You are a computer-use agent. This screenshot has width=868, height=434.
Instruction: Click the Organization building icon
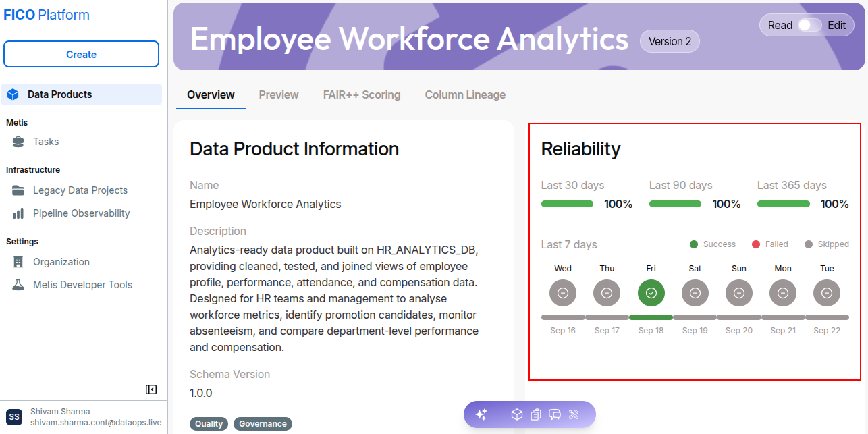[x=19, y=262]
